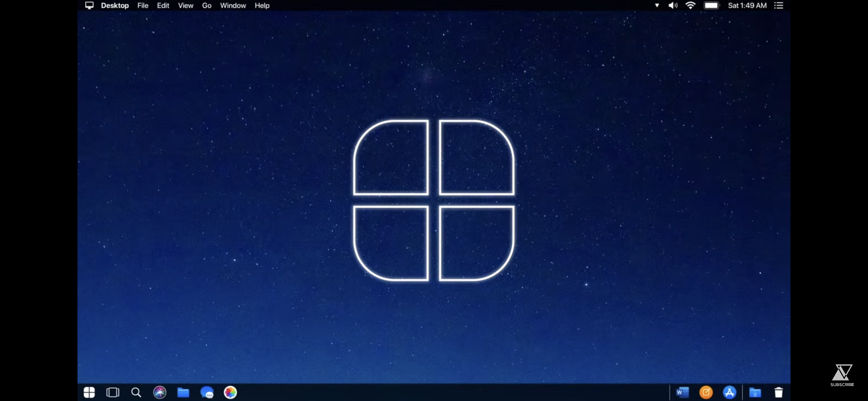Click the Desktop app name in the menu bar
This screenshot has width=868, height=401.
coord(115,5)
